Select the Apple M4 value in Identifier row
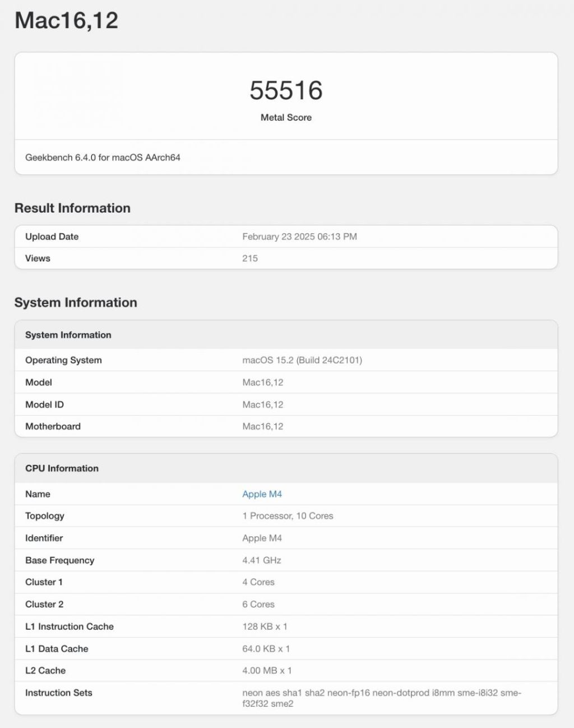This screenshot has height=728, width=574. (262, 538)
